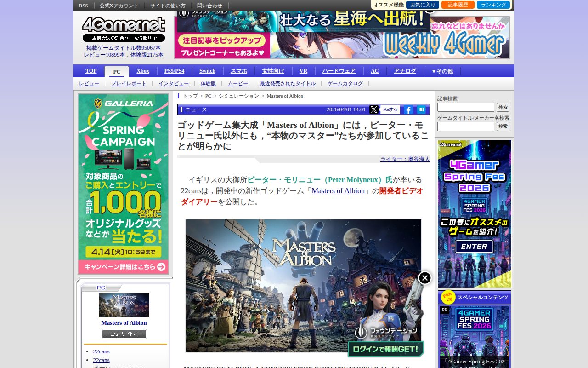The height and width of the screenshot is (368, 588).
Task: Click the 検索 button for ゲームタイトル/メーカー名検索
Action: (503, 126)
